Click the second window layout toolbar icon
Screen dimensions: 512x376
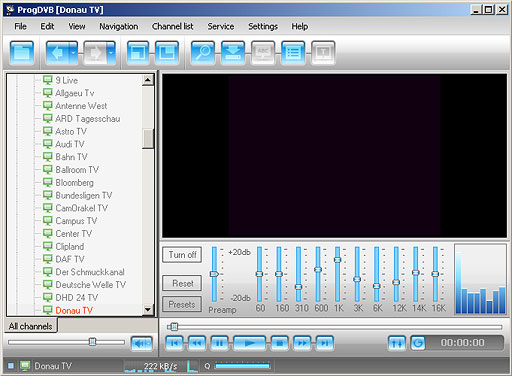pos(167,53)
